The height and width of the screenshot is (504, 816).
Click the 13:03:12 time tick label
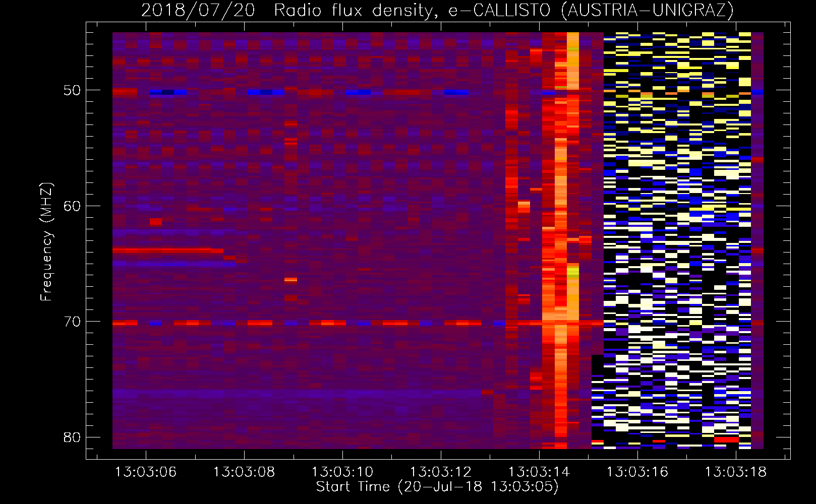441,472
